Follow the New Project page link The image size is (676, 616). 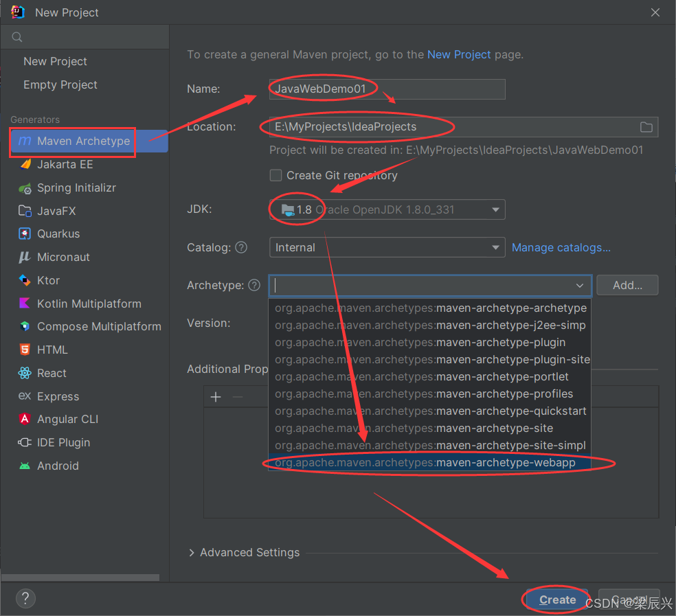coord(459,55)
